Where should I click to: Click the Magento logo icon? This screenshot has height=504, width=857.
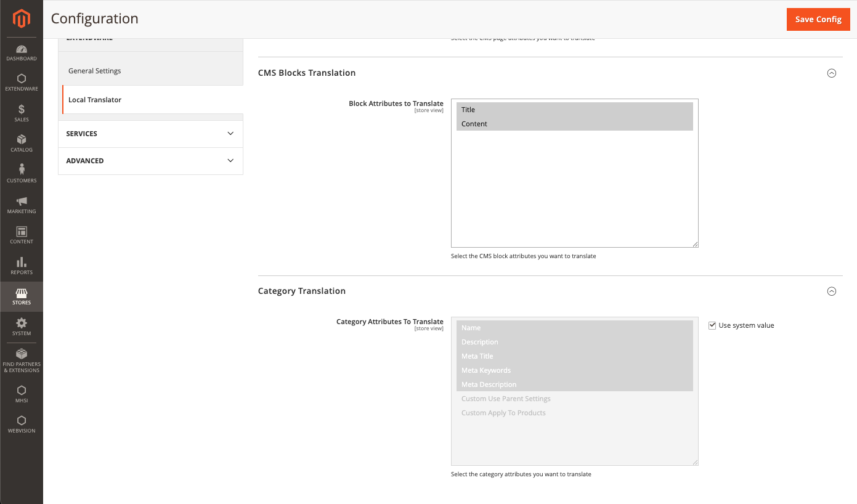pyautogui.click(x=22, y=19)
